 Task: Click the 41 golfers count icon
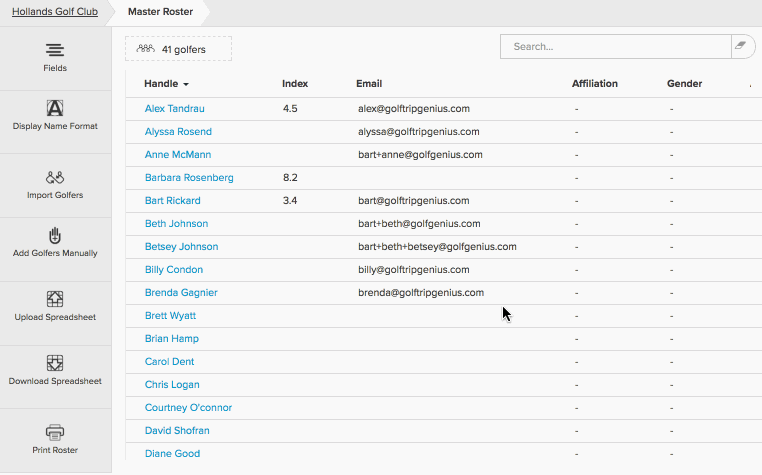pos(145,49)
